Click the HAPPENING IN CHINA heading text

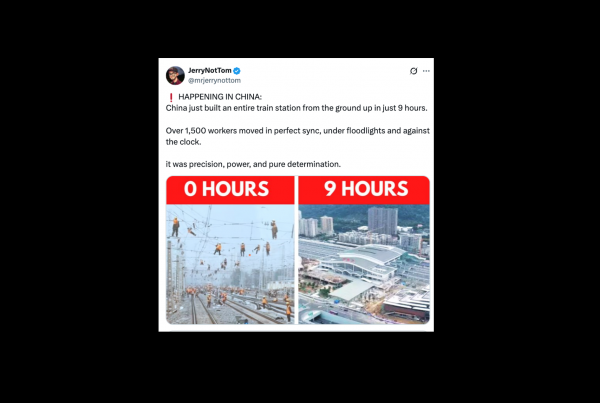(x=220, y=97)
